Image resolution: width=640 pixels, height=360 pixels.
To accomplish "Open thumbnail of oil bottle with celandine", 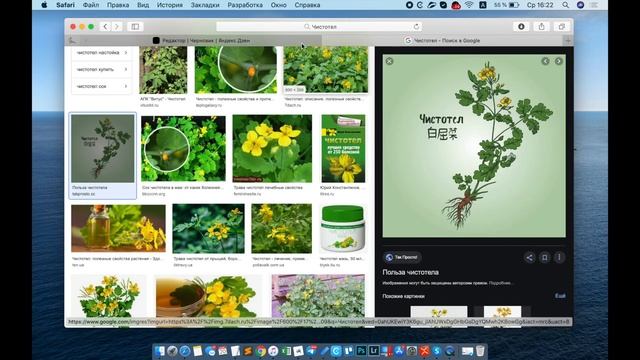I will tap(118, 229).
